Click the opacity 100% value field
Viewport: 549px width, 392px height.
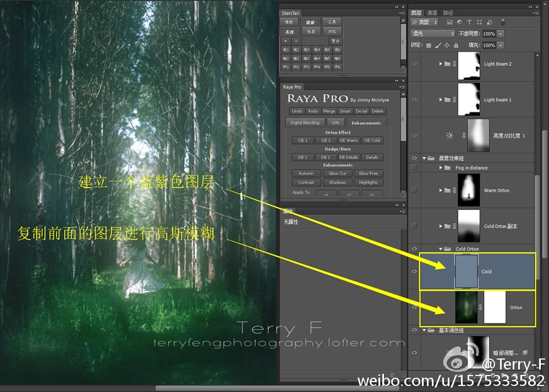tap(489, 34)
